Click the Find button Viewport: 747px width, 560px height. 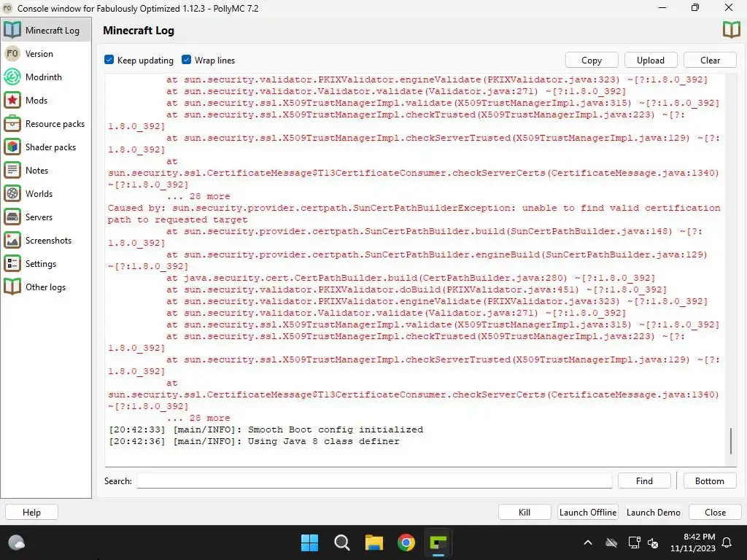coord(644,481)
